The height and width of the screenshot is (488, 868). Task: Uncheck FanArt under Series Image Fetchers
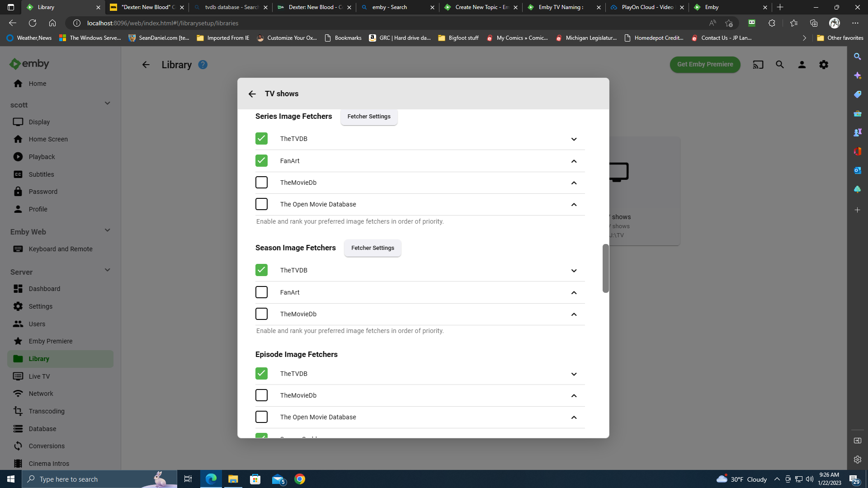coord(261,160)
